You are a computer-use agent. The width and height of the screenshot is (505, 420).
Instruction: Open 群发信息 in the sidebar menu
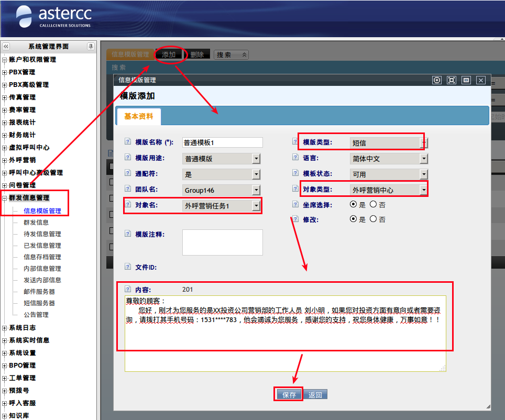tap(36, 223)
